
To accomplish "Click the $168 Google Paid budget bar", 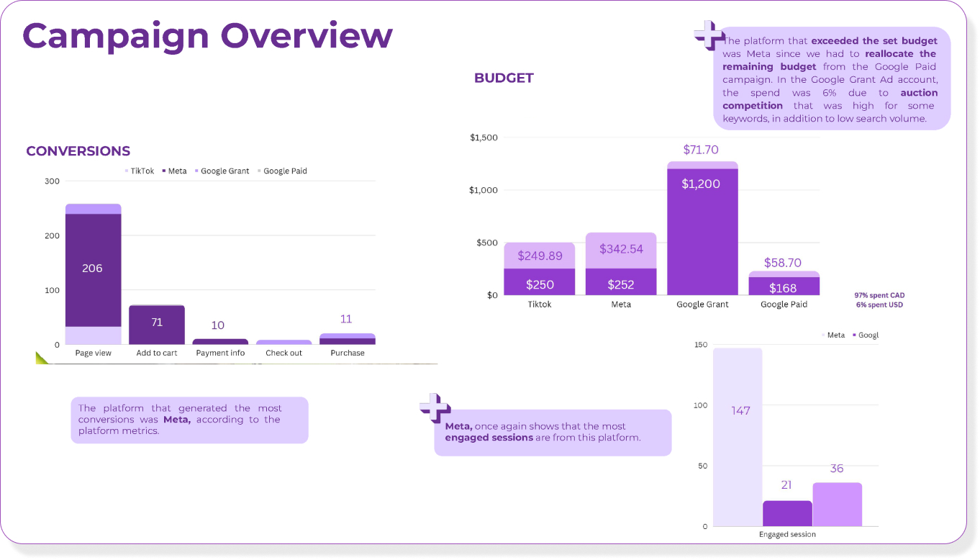I will tap(784, 286).
